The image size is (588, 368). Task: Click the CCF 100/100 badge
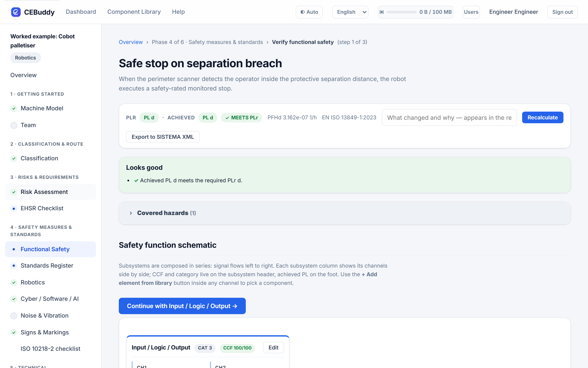(x=237, y=348)
